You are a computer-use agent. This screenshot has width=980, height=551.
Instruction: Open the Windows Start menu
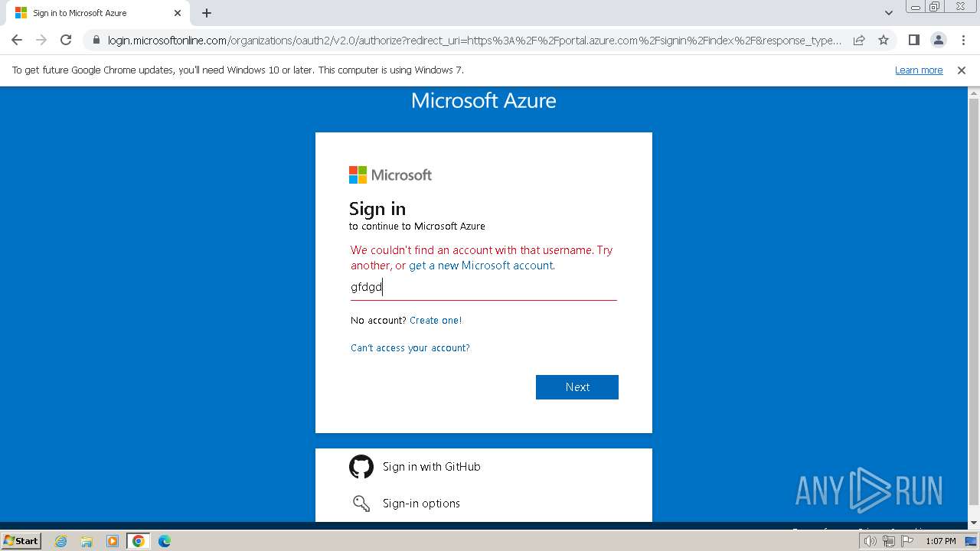pyautogui.click(x=21, y=541)
